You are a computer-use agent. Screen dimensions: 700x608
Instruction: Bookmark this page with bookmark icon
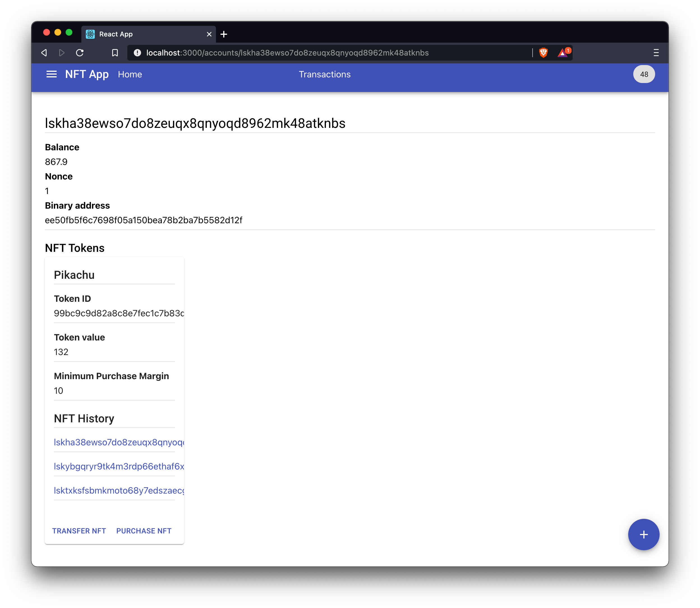tap(115, 53)
